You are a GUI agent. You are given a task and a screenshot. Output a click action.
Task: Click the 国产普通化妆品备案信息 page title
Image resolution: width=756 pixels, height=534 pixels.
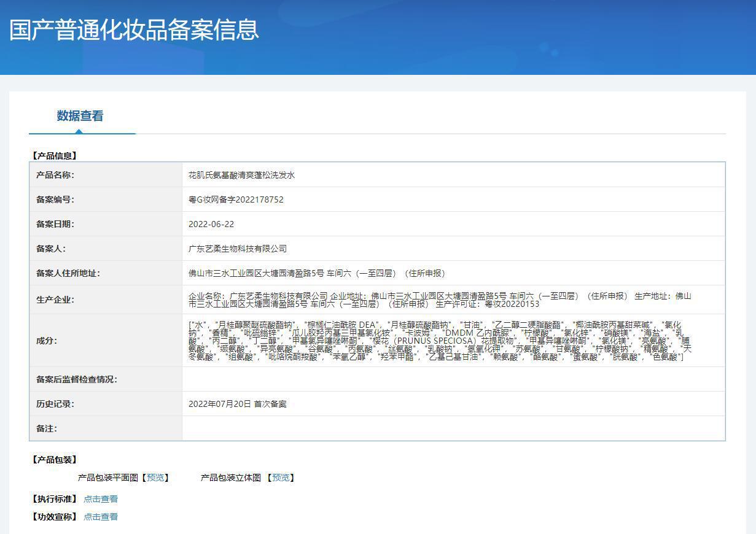134,29
